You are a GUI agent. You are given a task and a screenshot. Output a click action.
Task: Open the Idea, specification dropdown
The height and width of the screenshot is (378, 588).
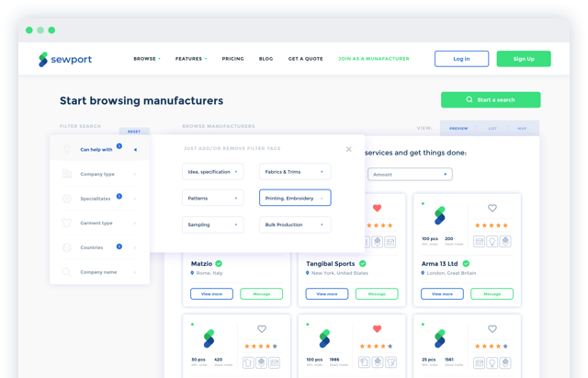pyautogui.click(x=212, y=171)
